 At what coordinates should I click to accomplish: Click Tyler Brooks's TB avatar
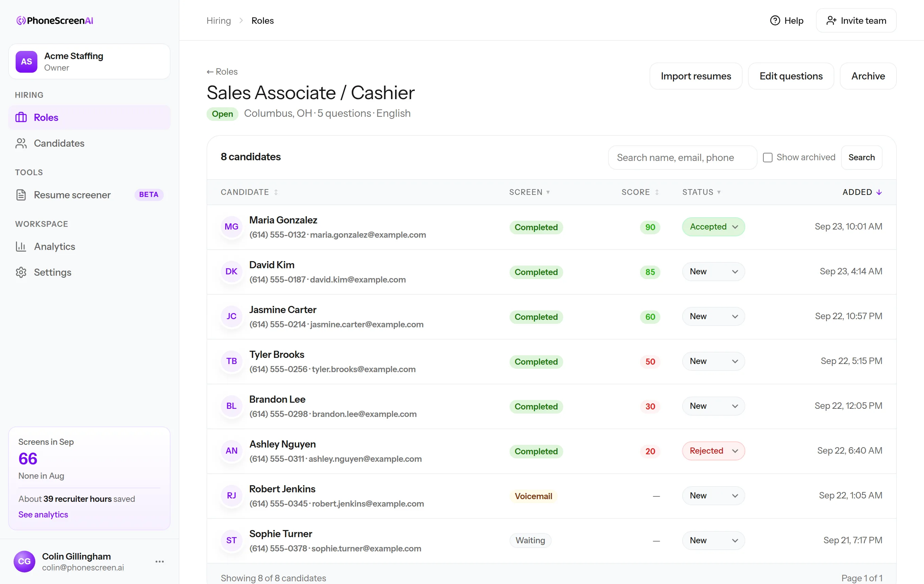coord(231,361)
